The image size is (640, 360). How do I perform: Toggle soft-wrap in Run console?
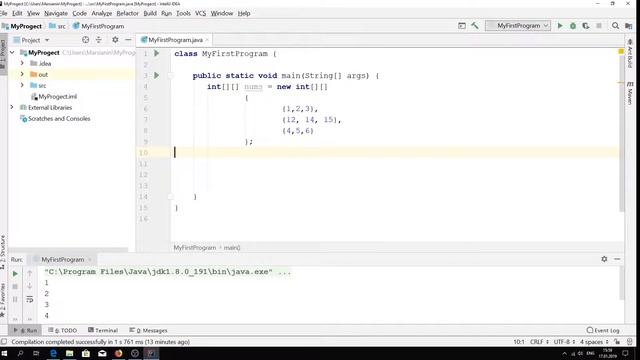click(x=29, y=300)
